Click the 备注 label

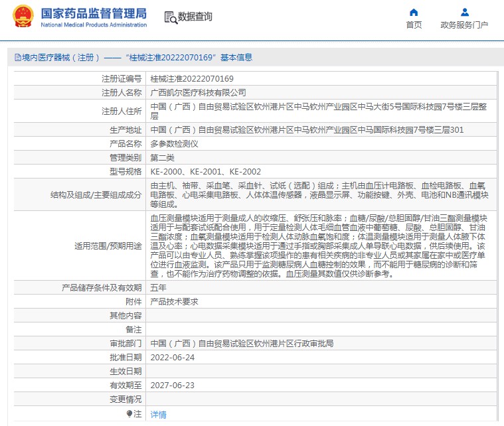(133, 330)
